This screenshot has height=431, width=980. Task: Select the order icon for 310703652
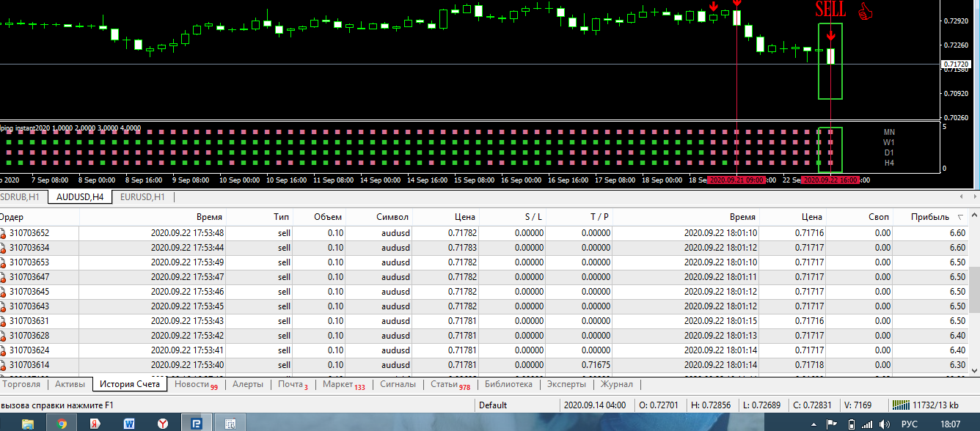coord(4,233)
